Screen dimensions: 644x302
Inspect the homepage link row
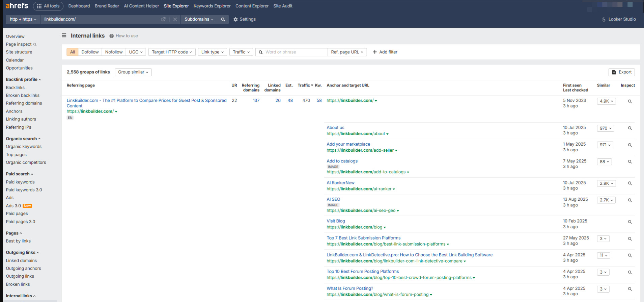(630, 101)
